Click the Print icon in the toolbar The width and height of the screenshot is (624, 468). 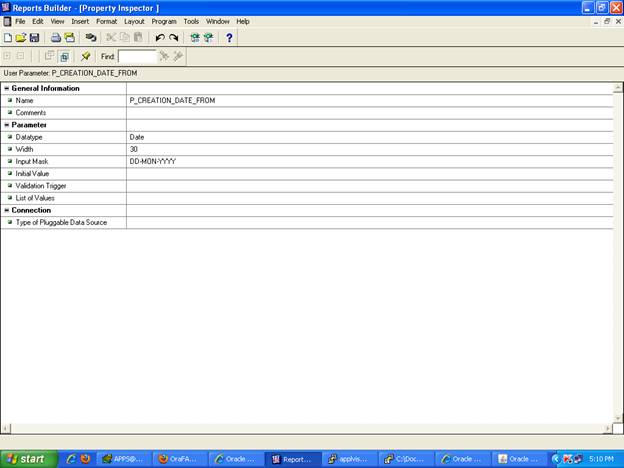click(56, 38)
